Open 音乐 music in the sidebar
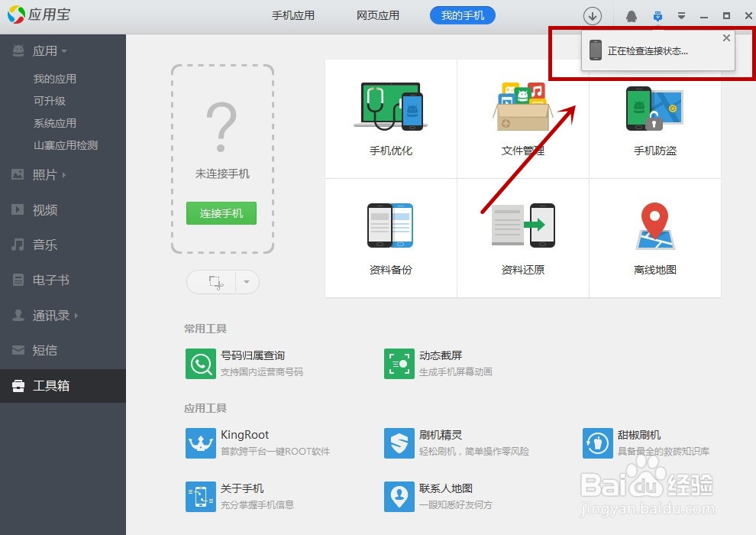 pos(44,245)
